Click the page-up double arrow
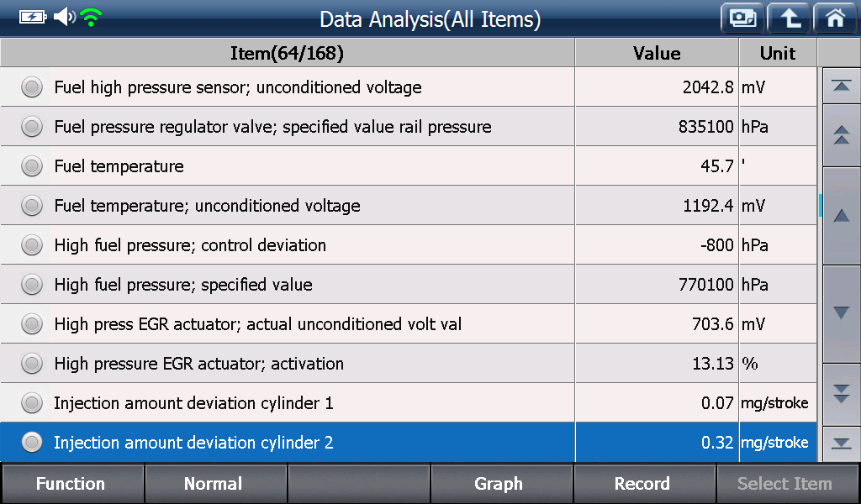The width and height of the screenshot is (861, 504). pyautogui.click(x=841, y=135)
